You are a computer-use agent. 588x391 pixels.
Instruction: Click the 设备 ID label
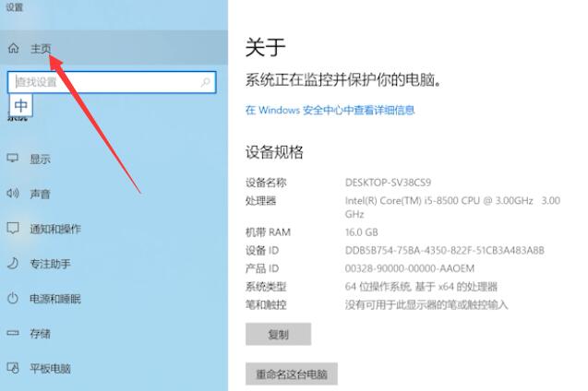(262, 250)
